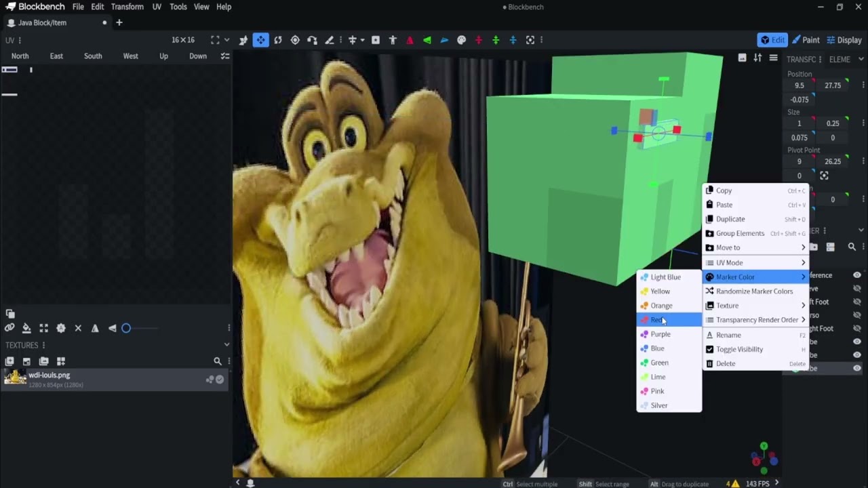Toggle the wdi-louis.png texture checkmark
This screenshot has width=868, height=488.
[x=219, y=380]
